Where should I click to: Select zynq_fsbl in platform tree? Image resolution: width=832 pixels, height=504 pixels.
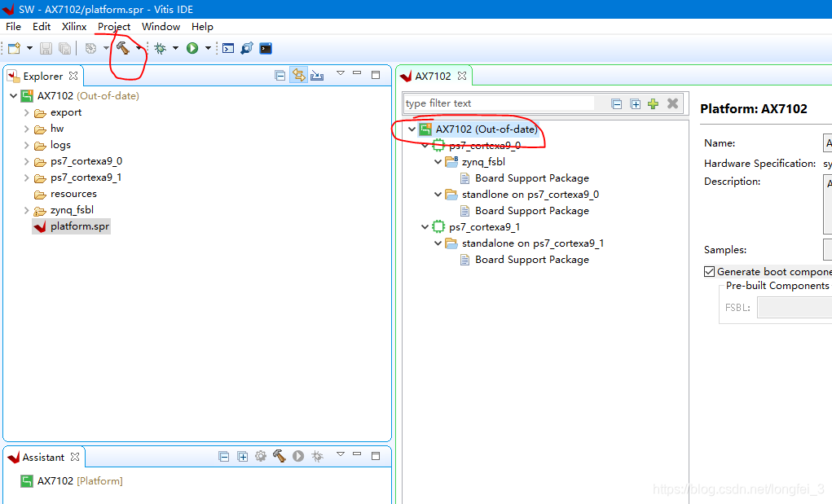[483, 162]
